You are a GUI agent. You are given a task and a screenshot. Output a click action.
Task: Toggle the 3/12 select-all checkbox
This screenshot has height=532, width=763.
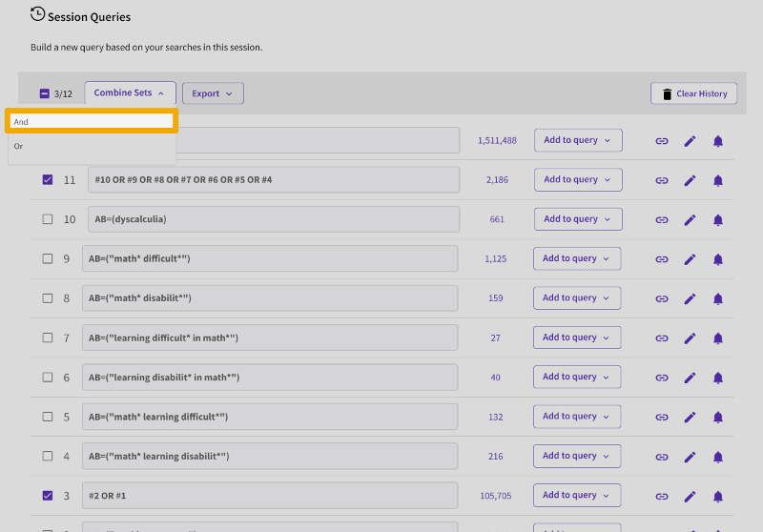[x=44, y=93]
